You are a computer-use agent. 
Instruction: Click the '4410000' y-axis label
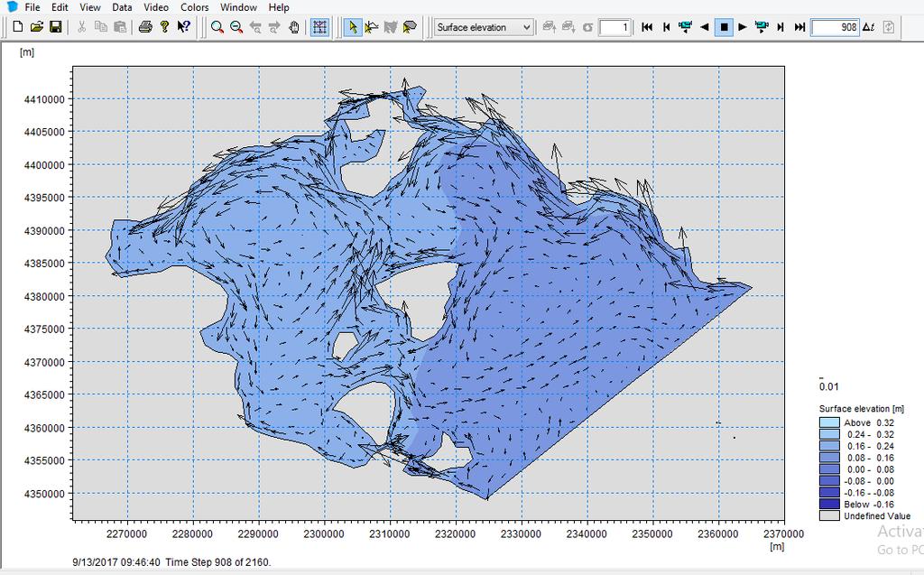click(x=44, y=99)
